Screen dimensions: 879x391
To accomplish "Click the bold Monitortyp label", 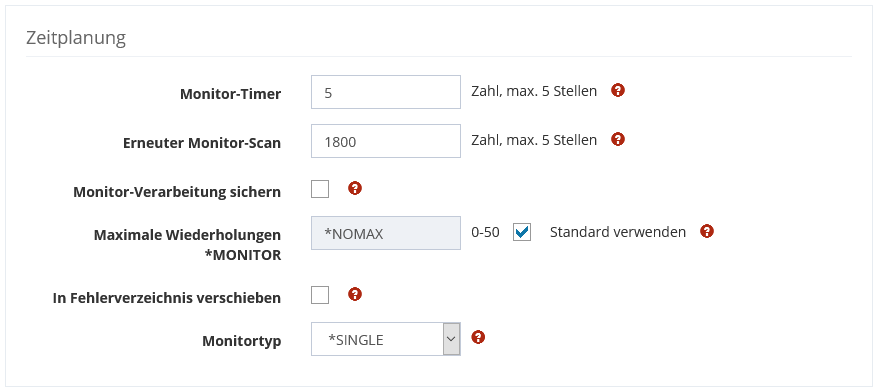I will 242,341.
